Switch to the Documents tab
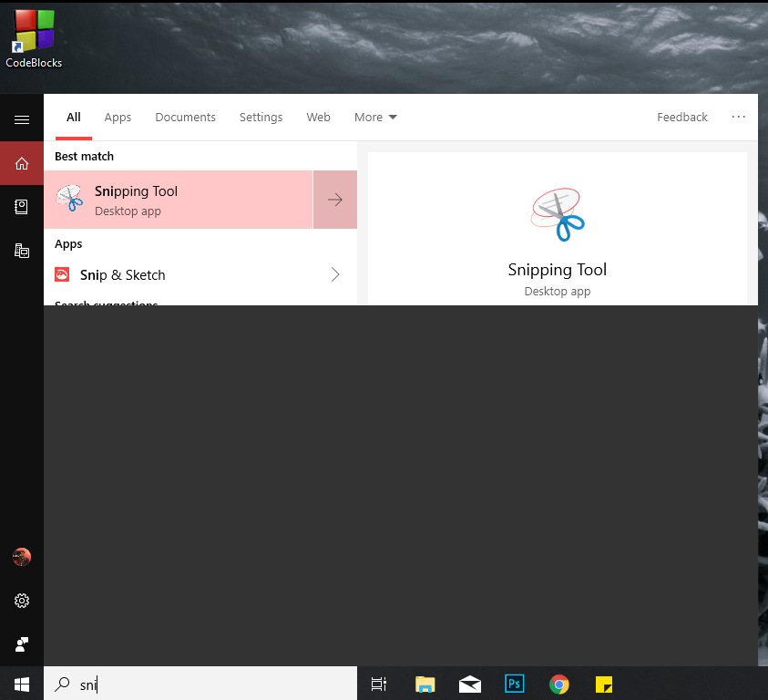This screenshot has width=768, height=700. click(185, 118)
